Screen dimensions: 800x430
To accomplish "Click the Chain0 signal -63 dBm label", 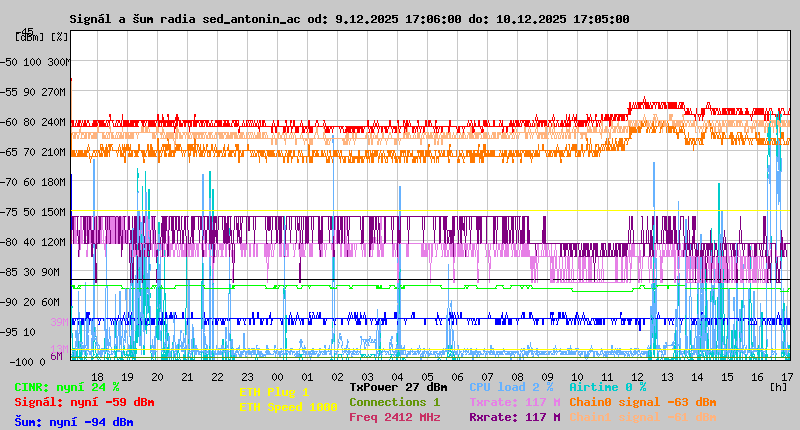I will (x=642, y=402).
